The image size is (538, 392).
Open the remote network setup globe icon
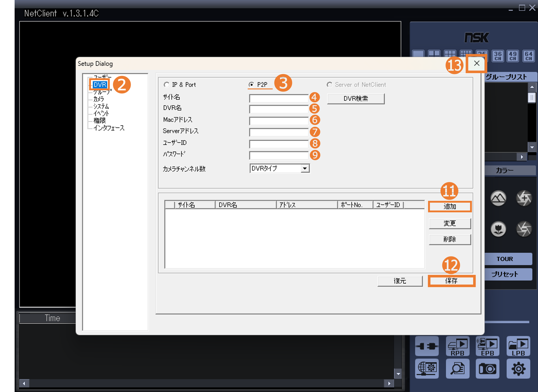click(427, 368)
